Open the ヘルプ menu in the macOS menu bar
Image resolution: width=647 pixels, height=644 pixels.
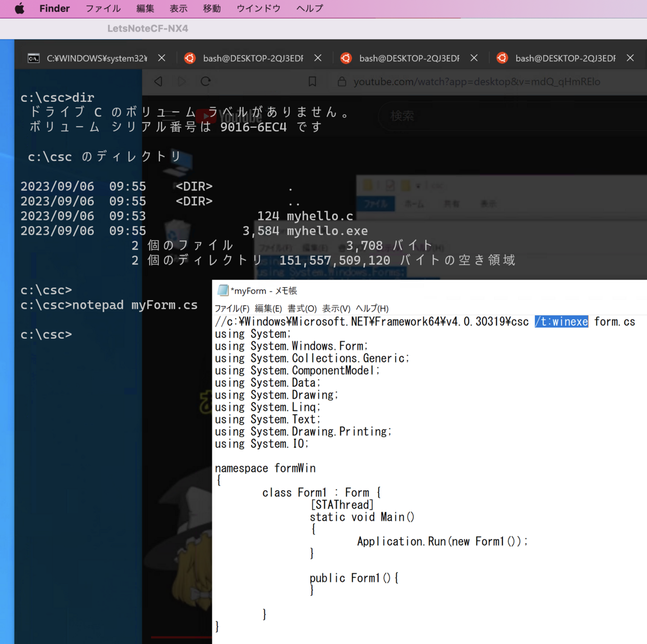309,8
